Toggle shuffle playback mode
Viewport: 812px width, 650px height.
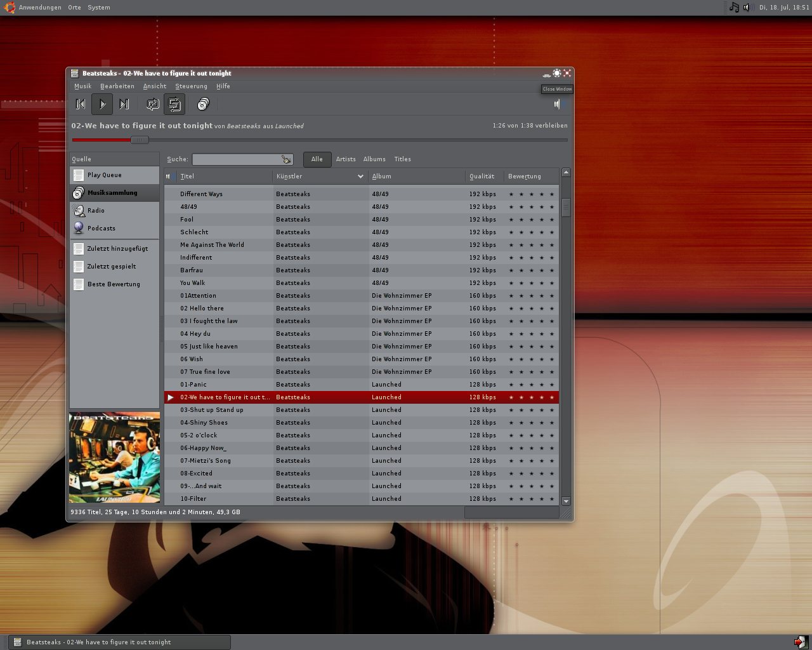pyautogui.click(x=174, y=104)
